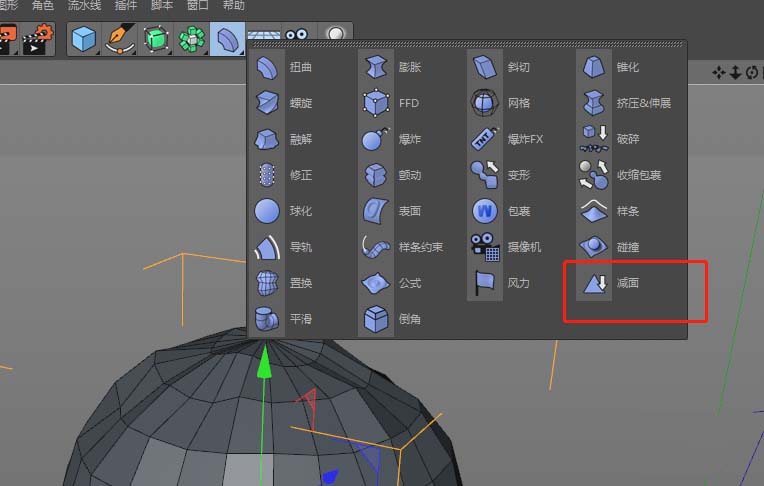Open the 插件 menu

[x=126, y=5]
